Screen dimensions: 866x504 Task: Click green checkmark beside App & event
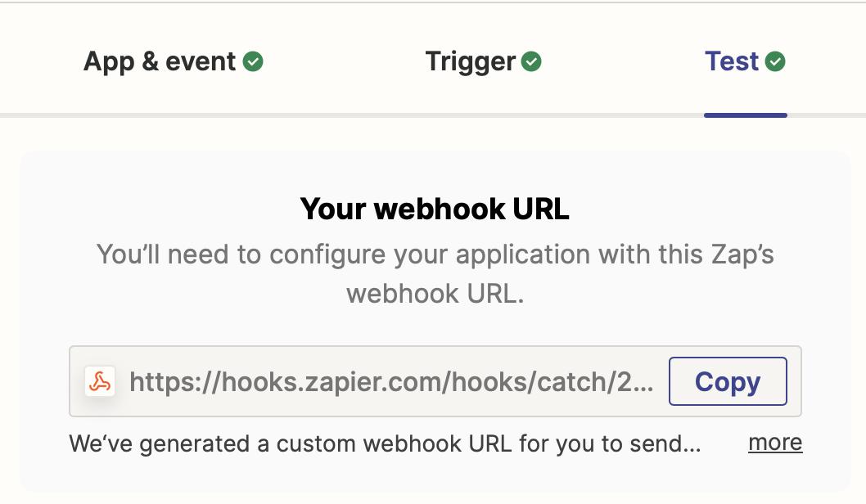[x=253, y=61]
